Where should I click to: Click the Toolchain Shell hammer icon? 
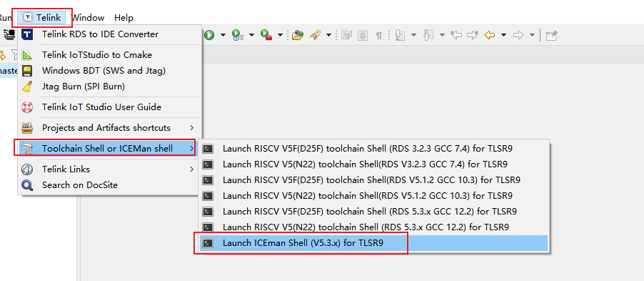(x=27, y=149)
